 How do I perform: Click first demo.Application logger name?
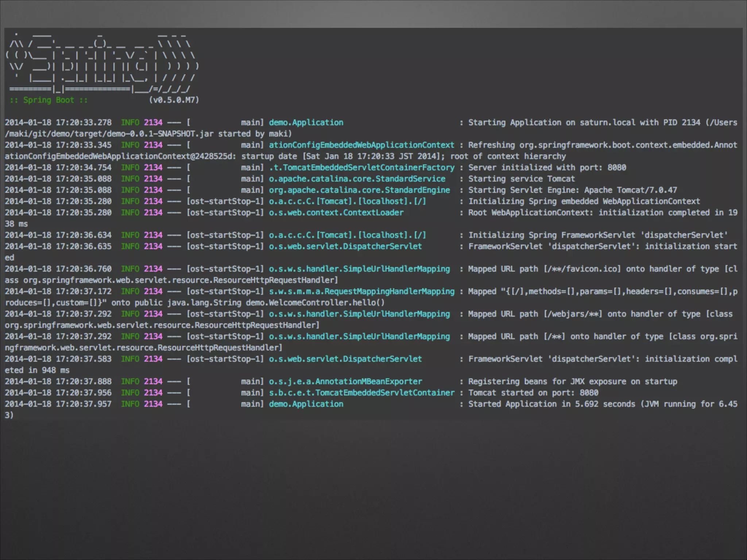[306, 122]
